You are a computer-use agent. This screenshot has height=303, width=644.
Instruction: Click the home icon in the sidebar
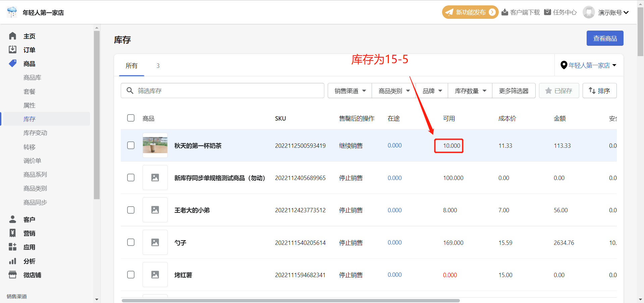pos(13,36)
